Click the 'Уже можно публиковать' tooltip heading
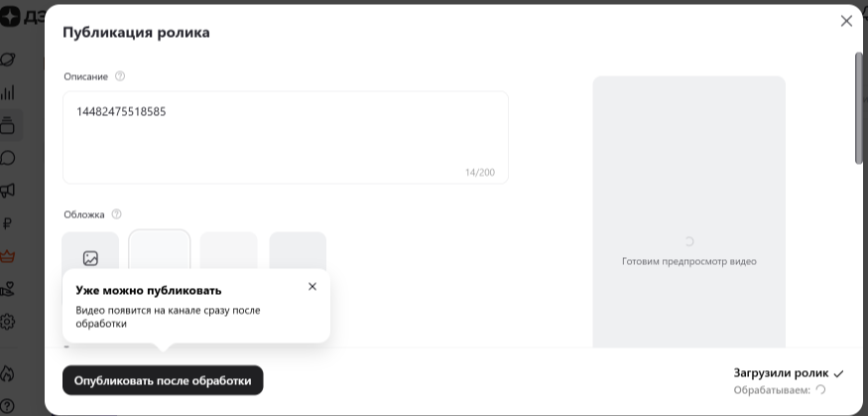 [149, 290]
